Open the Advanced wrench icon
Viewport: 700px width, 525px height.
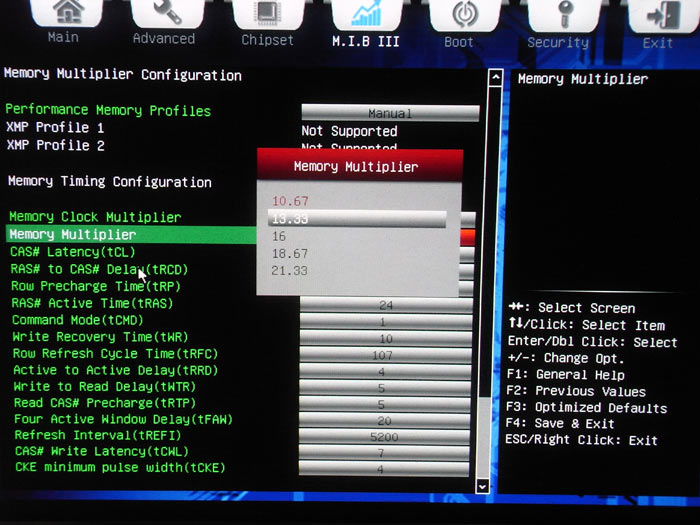click(x=167, y=13)
